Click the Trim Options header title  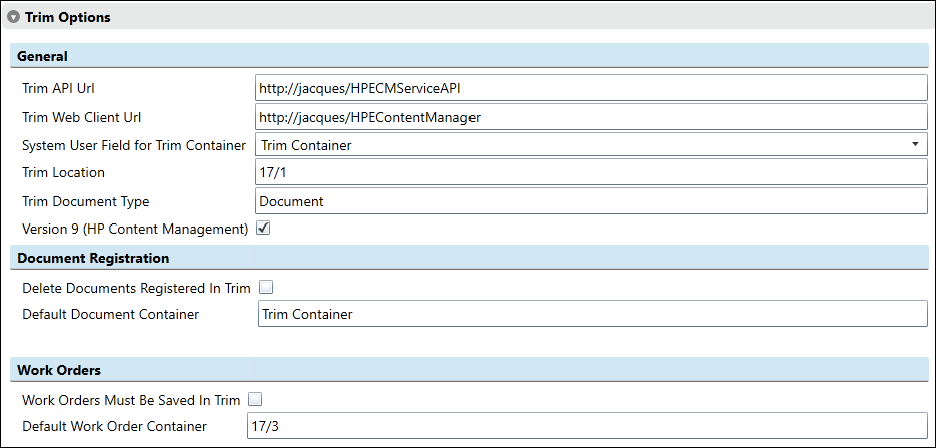click(67, 17)
